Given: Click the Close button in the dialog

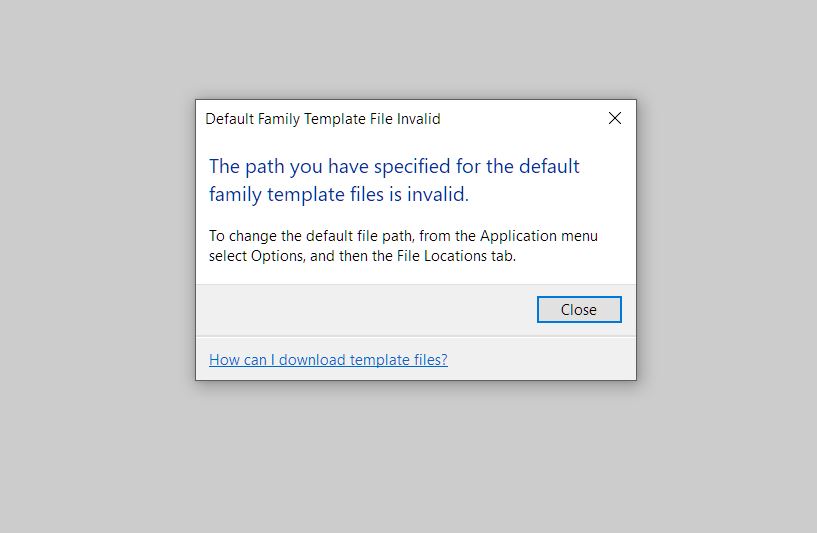Looking at the screenshot, I should [x=578, y=310].
